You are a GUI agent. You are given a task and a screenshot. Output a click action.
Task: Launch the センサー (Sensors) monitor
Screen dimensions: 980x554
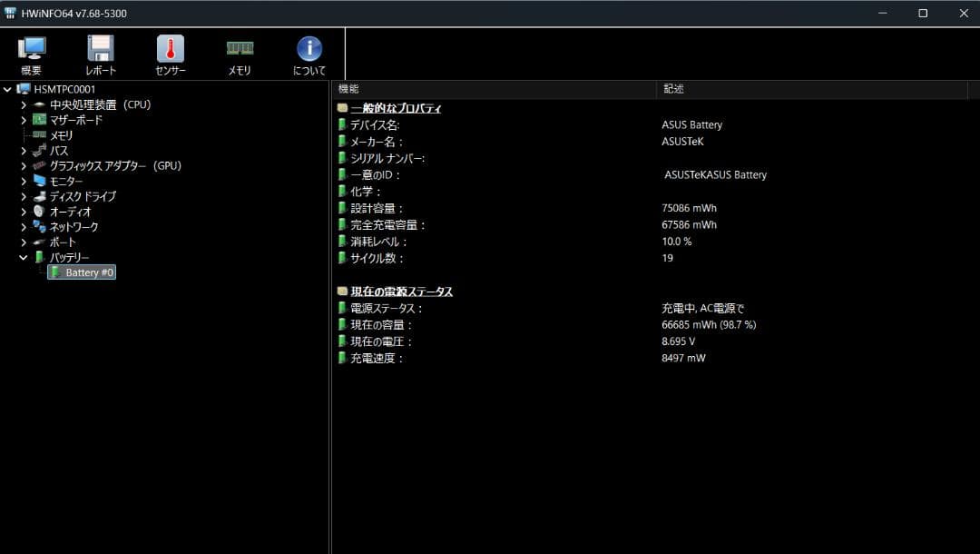tap(170, 53)
